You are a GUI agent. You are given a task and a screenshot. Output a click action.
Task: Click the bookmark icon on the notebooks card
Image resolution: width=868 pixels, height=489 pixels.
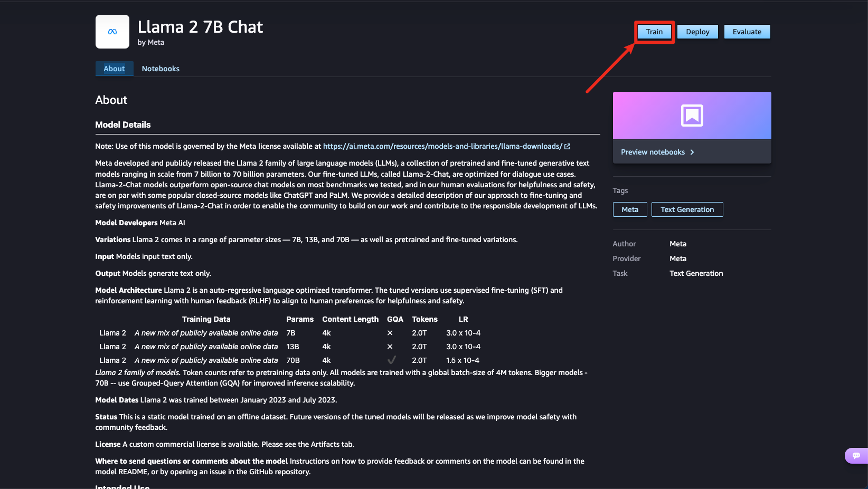(x=692, y=115)
